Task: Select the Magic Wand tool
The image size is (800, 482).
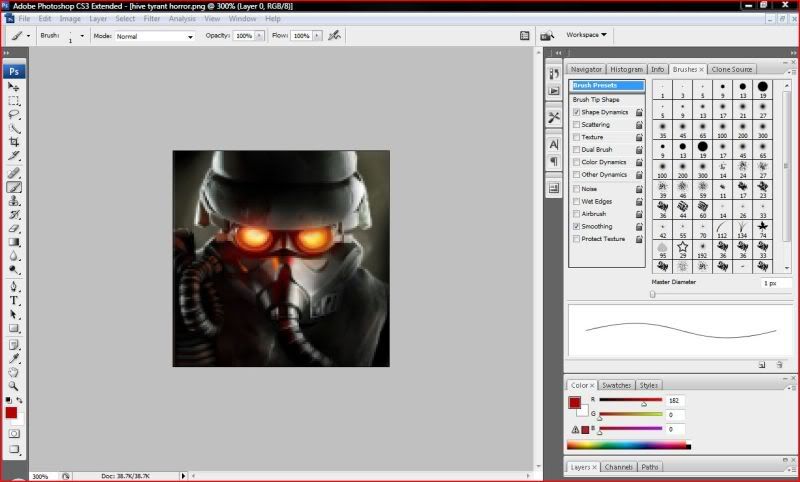Action: click(x=14, y=128)
